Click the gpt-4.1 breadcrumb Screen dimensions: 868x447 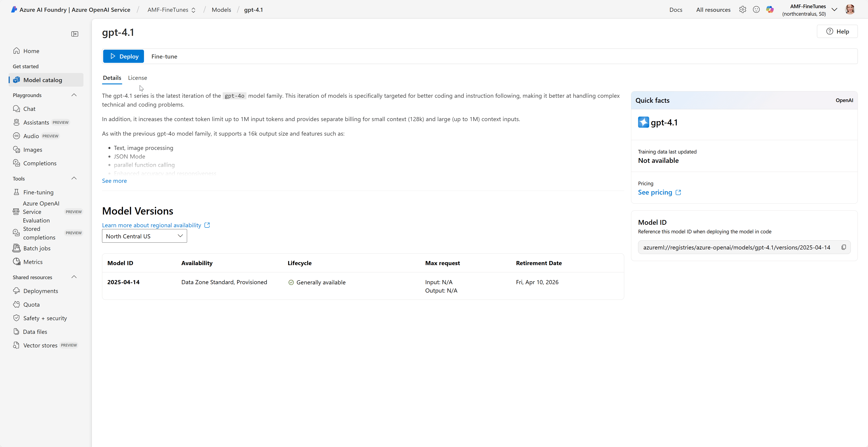click(253, 10)
